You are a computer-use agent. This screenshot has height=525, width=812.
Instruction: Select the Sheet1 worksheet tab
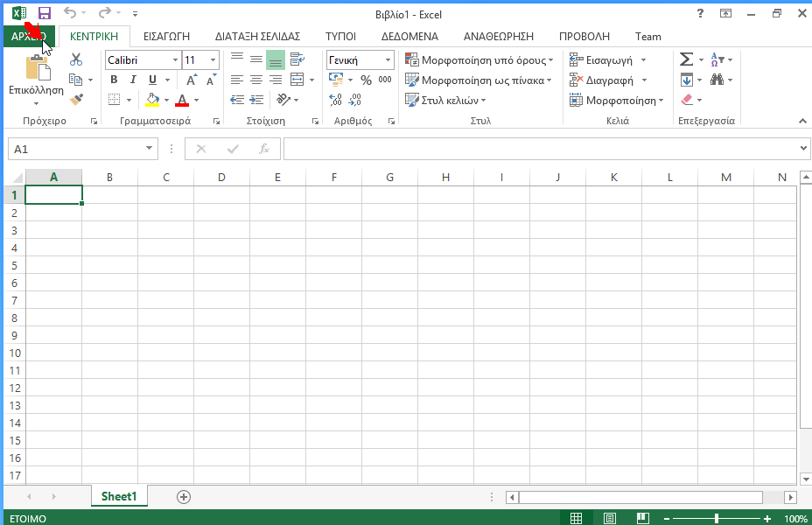119,496
